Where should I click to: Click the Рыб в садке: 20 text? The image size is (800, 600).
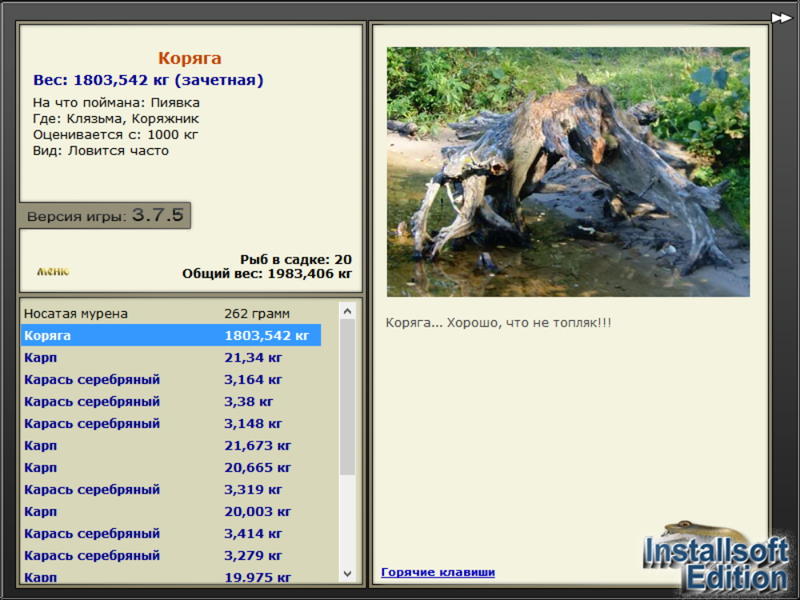(296, 259)
